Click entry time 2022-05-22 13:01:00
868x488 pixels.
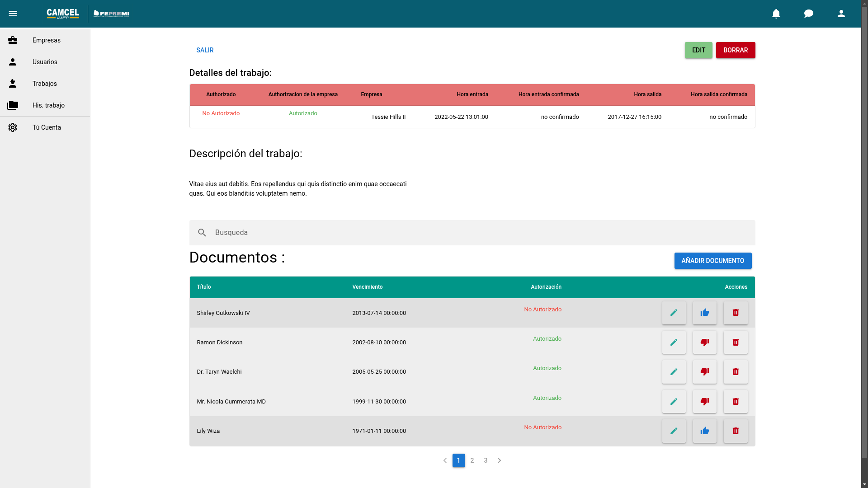[x=461, y=117]
